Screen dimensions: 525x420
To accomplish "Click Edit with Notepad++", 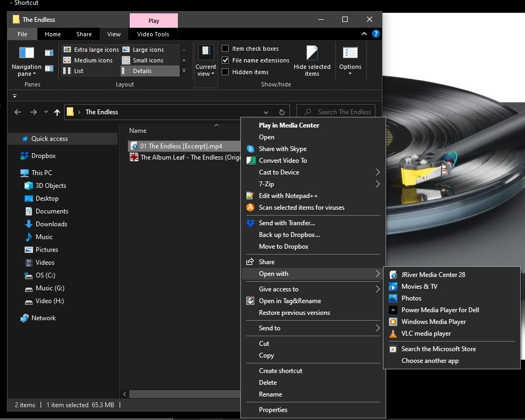I will click(288, 196).
